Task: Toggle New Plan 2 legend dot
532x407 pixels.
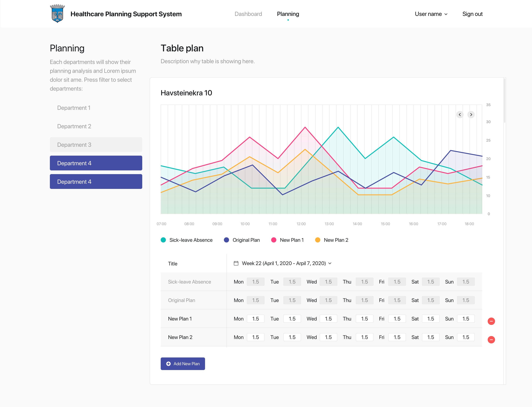Action: pyautogui.click(x=318, y=240)
